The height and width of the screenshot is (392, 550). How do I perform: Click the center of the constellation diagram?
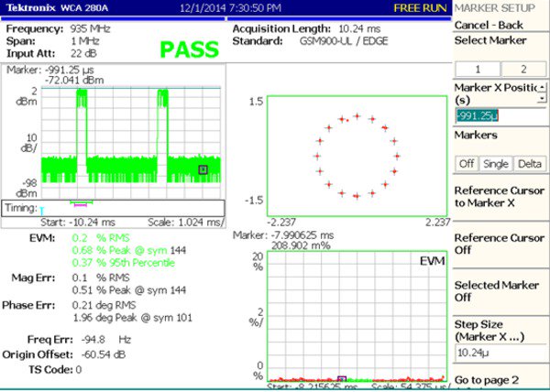point(357,155)
